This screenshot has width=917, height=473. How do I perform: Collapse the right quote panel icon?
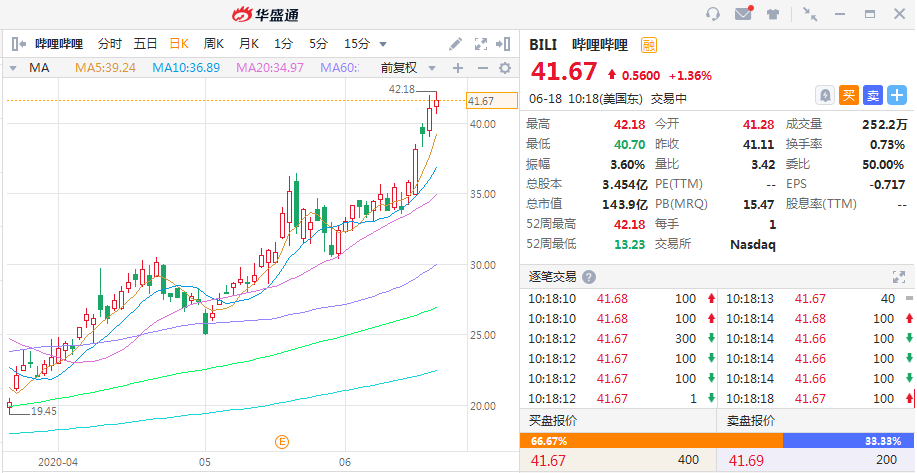click(503, 43)
